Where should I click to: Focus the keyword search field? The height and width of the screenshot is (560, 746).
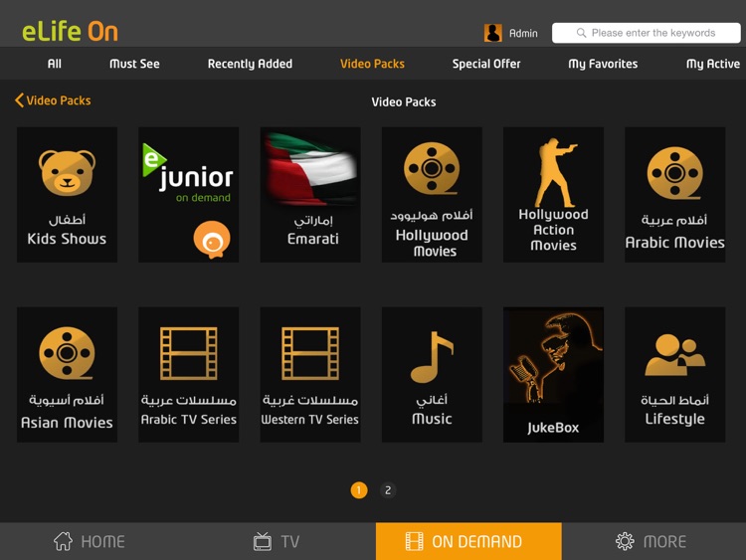tap(647, 33)
